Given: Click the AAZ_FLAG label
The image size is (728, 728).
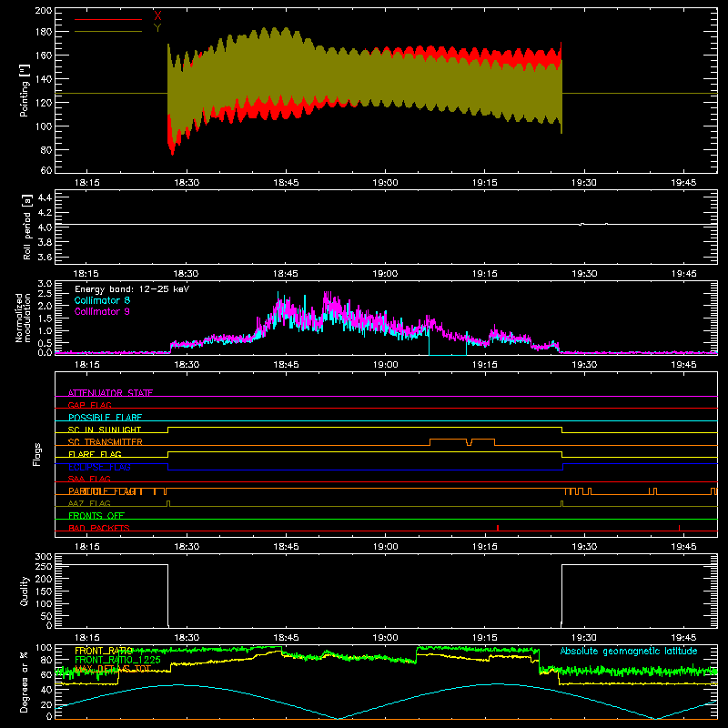Looking at the screenshot, I should 89,503.
